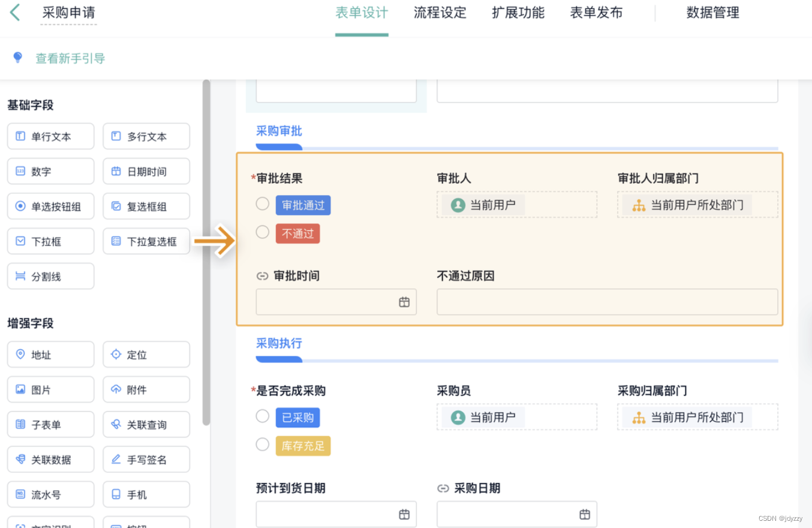Select the 地址 field icon
812x528 pixels.
pyautogui.click(x=20, y=355)
